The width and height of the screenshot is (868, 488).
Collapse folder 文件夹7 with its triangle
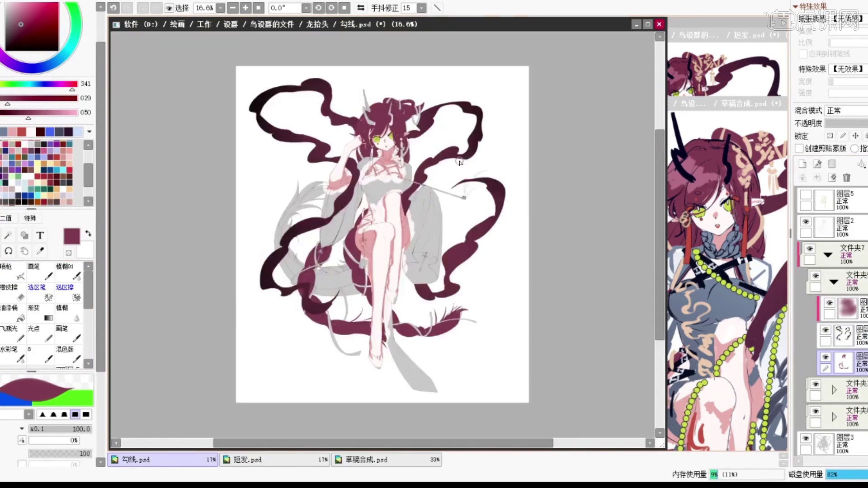(828, 255)
